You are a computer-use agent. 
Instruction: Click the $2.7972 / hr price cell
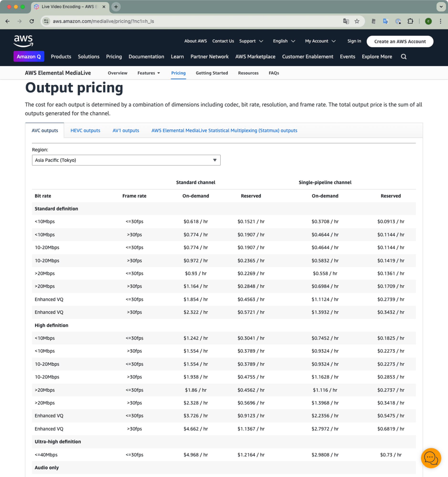325,429
